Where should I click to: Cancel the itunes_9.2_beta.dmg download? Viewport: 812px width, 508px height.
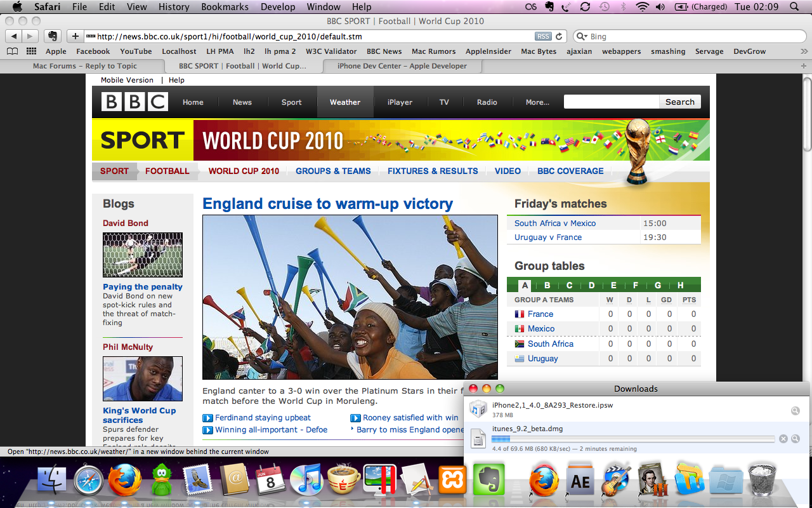click(783, 439)
